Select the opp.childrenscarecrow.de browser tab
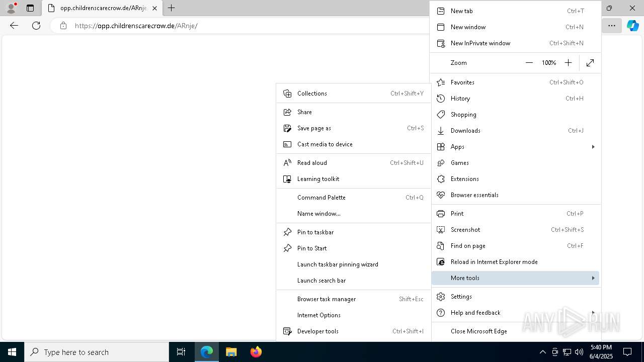The width and height of the screenshot is (644, 362). click(x=102, y=8)
